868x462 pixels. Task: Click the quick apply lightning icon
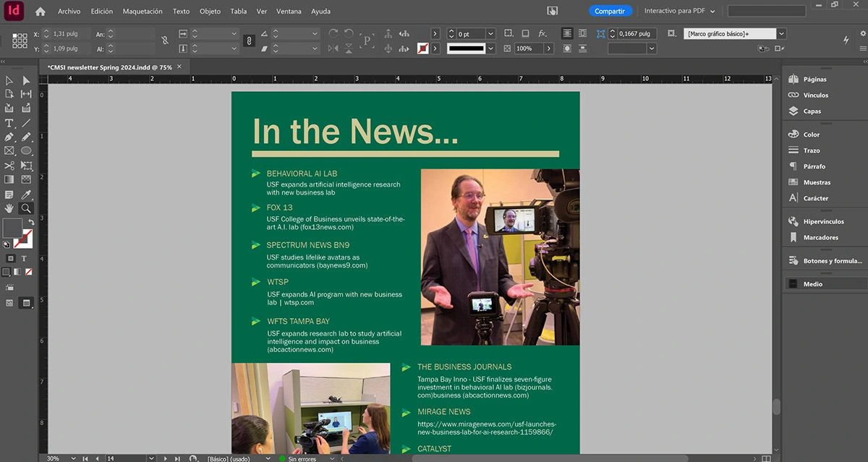846,40
